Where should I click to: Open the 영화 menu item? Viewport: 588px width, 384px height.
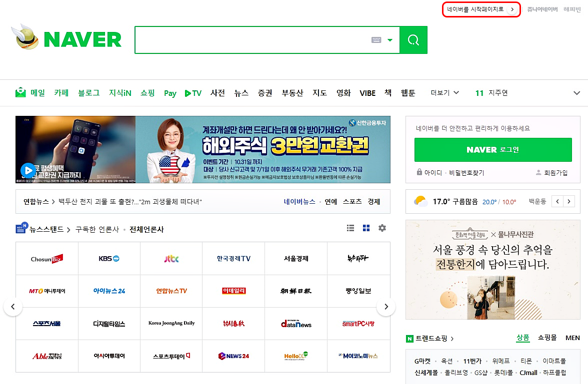click(x=343, y=92)
